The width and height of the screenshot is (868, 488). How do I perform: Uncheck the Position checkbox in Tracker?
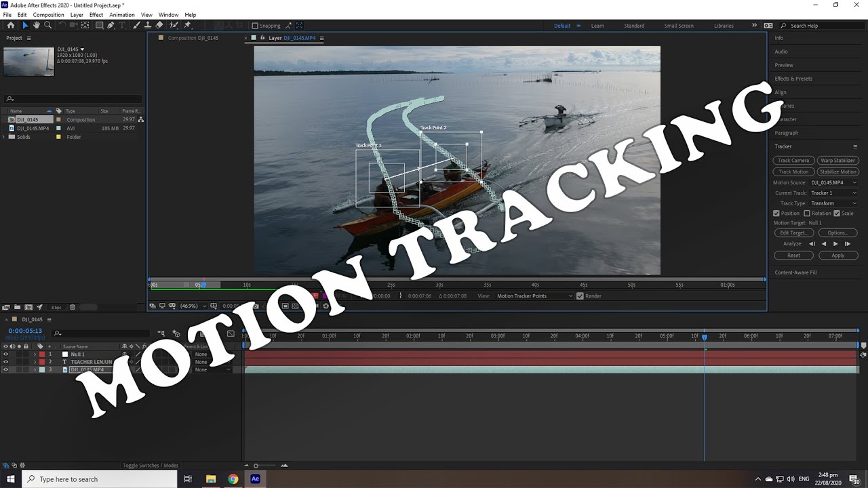[x=776, y=213]
